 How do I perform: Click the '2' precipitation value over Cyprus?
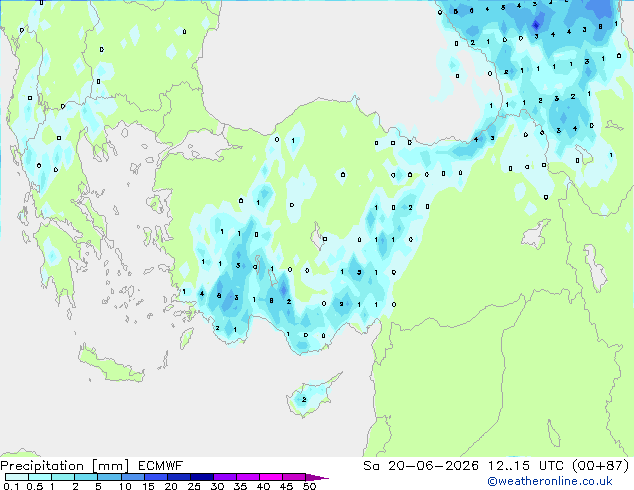[x=304, y=399]
